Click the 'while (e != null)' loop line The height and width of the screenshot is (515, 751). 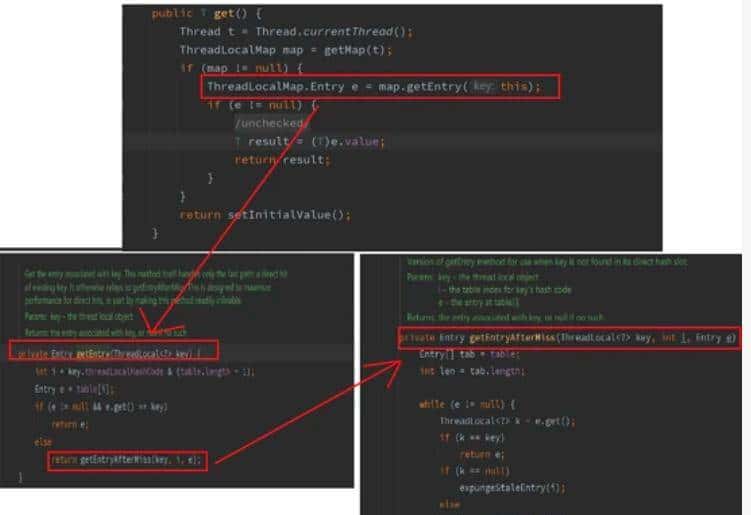465,404
